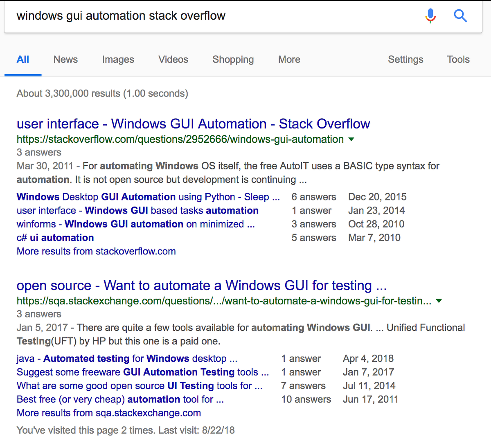The height and width of the screenshot is (448, 491).
Task: Open the Settings menu
Action: 405,59
